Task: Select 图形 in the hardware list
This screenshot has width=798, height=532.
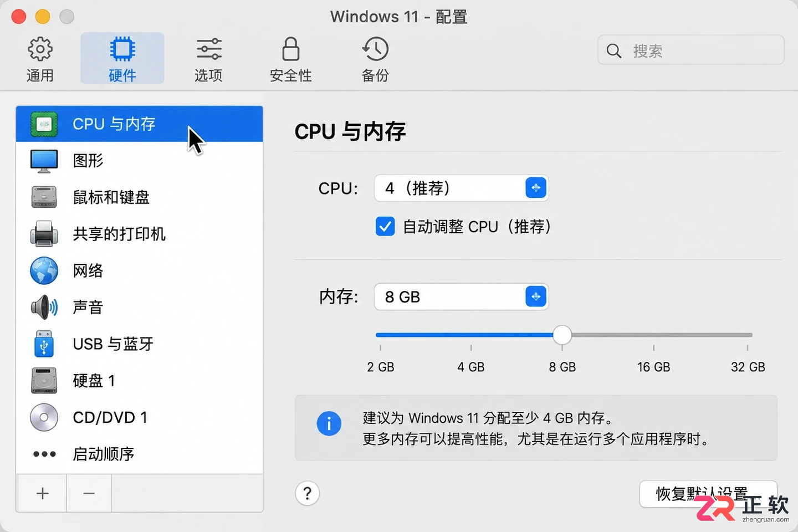Action: pos(139,161)
